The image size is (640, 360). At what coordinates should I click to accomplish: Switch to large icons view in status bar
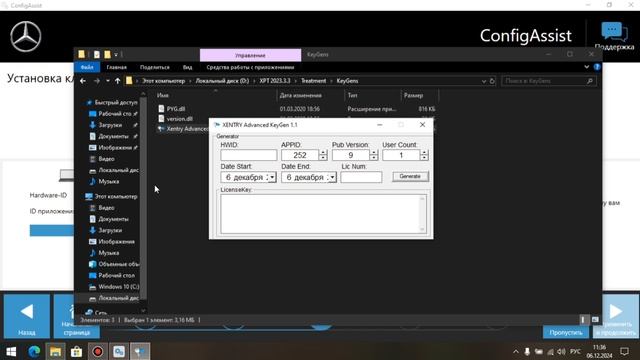(595, 320)
